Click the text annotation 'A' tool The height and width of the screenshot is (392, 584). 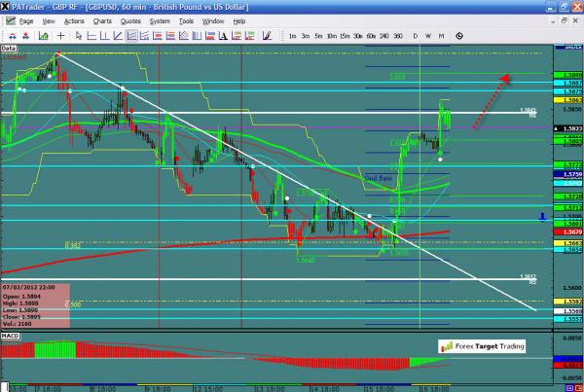pyautogui.click(x=221, y=35)
